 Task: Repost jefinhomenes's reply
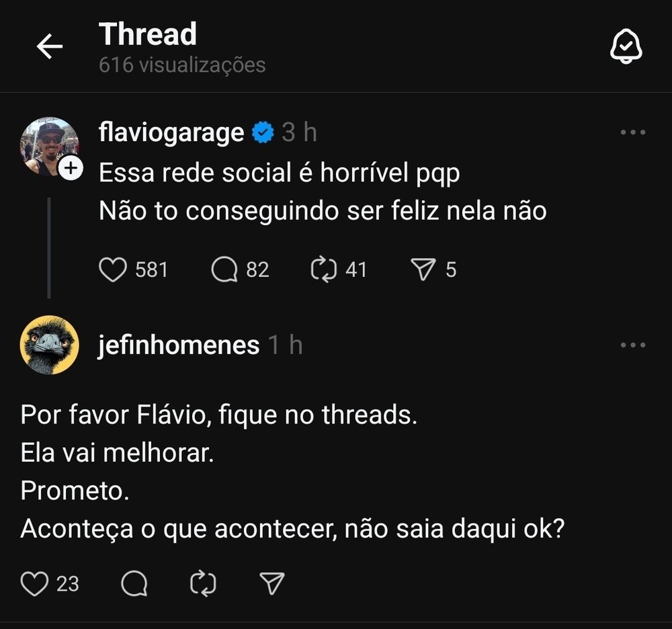click(x=203, y=583)
